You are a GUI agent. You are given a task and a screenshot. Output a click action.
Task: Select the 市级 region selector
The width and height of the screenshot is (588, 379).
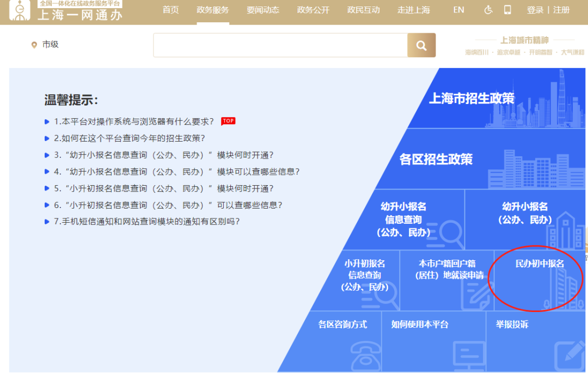pyautogui.click(x=50, y=45)
